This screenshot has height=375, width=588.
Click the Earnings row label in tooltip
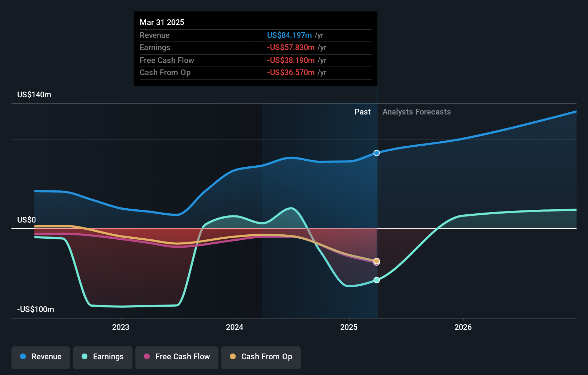coord(155,47)
